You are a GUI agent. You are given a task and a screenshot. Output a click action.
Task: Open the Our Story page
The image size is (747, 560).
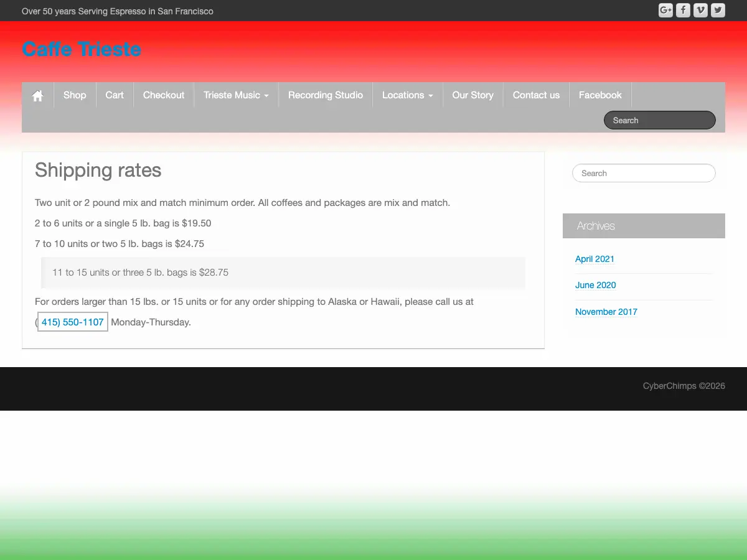click(472, 95)
